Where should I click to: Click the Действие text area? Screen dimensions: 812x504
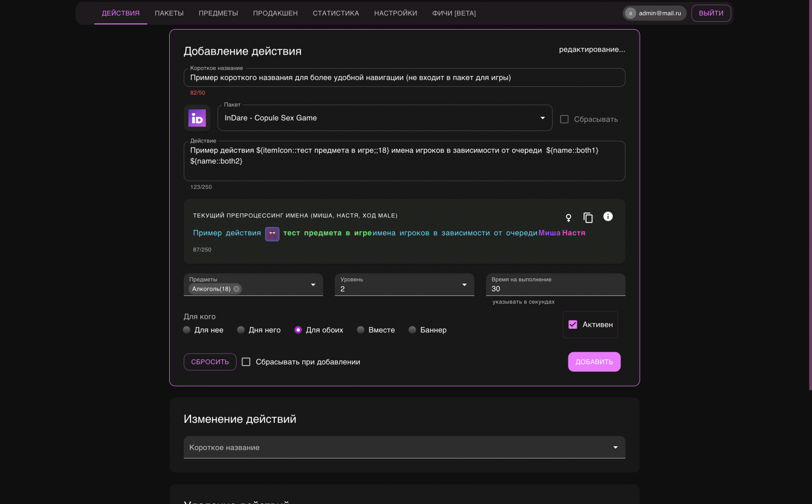[x=404, y=161]
